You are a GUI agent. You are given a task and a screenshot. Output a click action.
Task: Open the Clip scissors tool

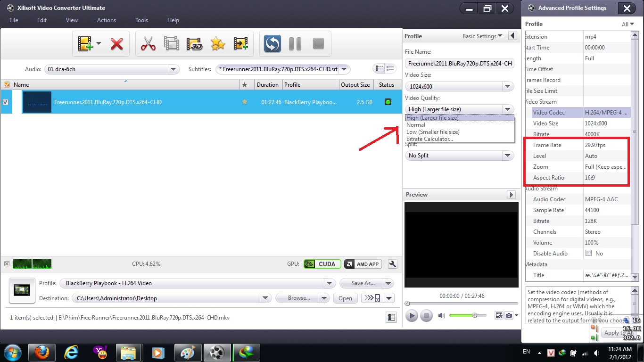[148, 44]
